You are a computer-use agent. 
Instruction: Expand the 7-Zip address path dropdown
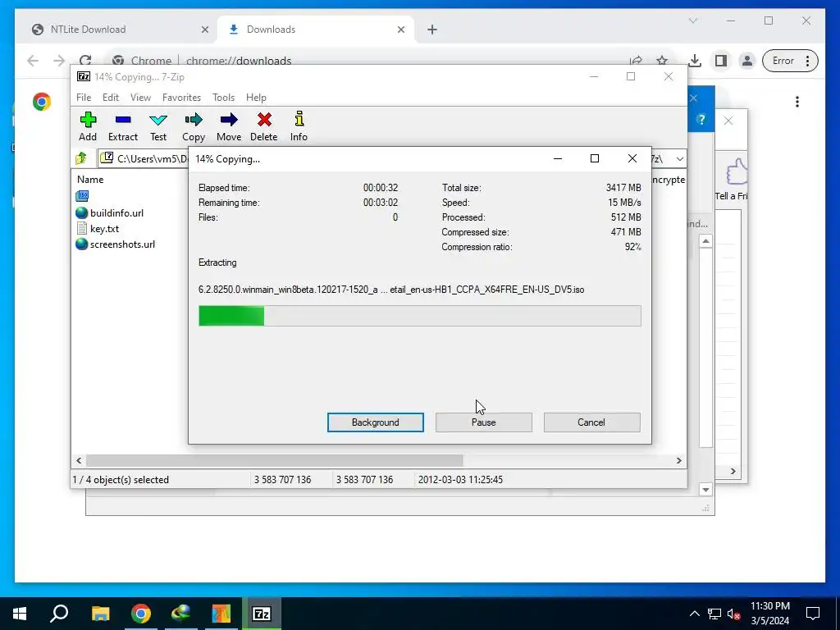(x=679, y=158)
